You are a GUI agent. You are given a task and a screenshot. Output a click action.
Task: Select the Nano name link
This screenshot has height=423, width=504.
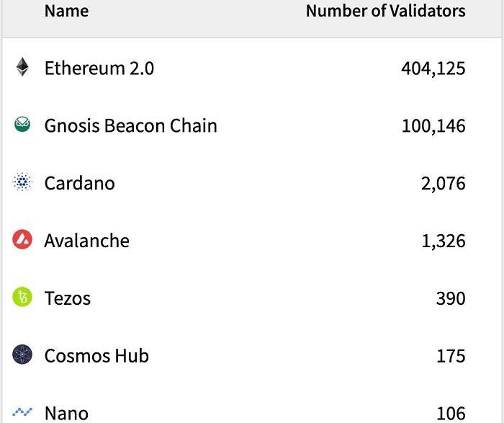tap(66, 413)
